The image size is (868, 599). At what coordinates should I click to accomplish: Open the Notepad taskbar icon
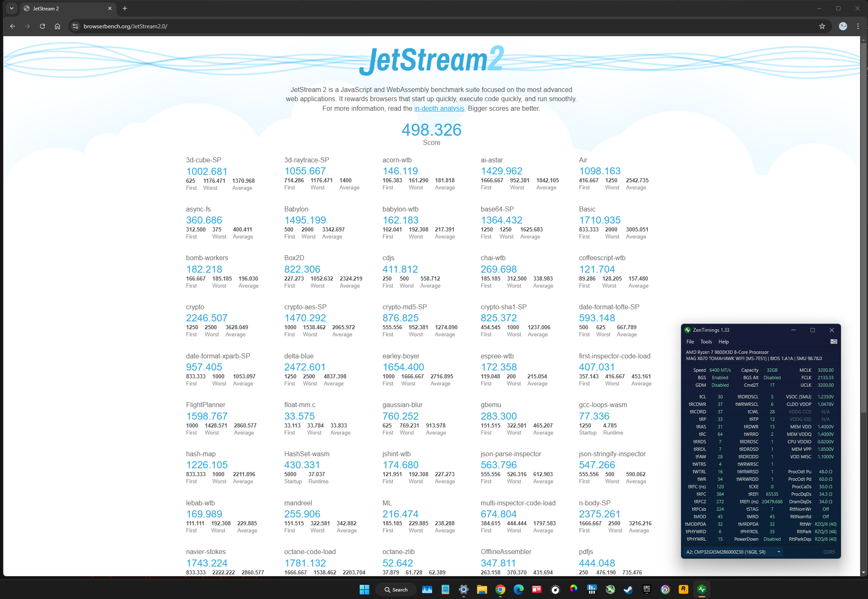445,589
